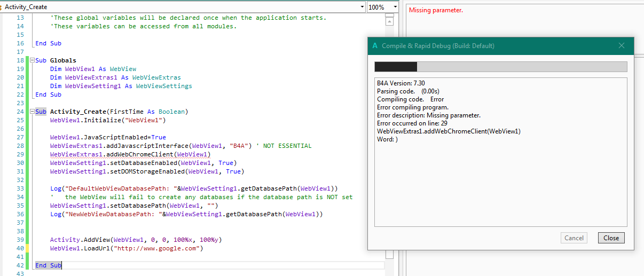Click inside the compile log output box
Image resolution: width=644 pixels, height=276 pixels.
click(x=500, y=152)
